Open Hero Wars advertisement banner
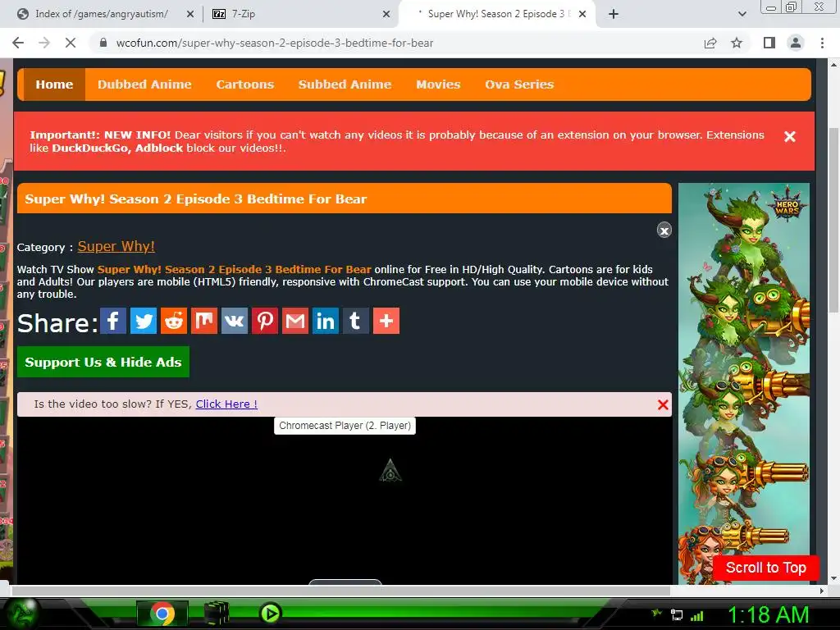Screen dimensions: 840x630 point(743,383)
